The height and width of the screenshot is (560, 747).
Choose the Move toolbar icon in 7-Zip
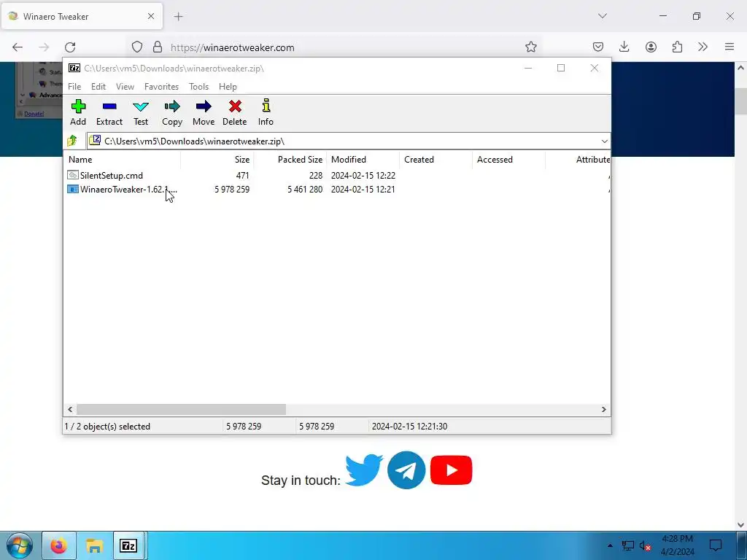(x=204, y=106)
